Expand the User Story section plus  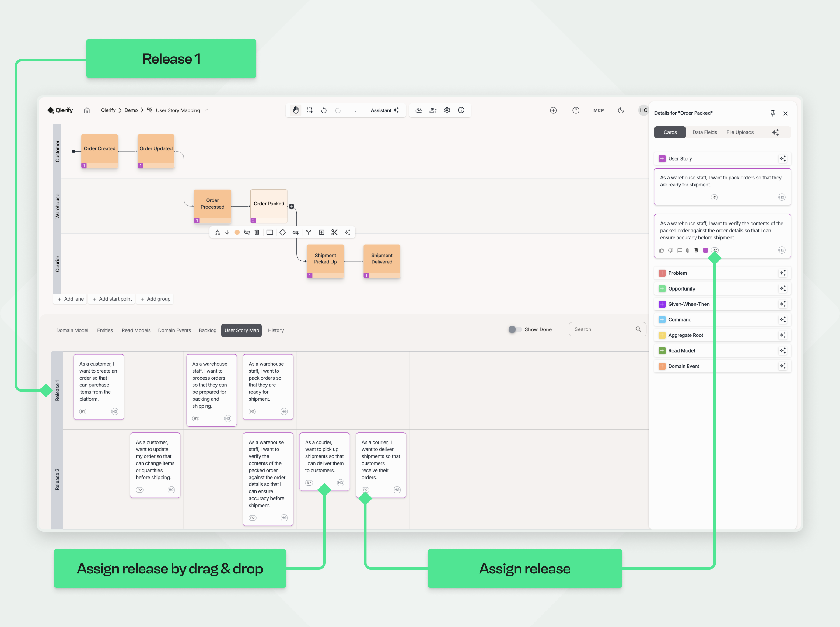click(662, 158)
